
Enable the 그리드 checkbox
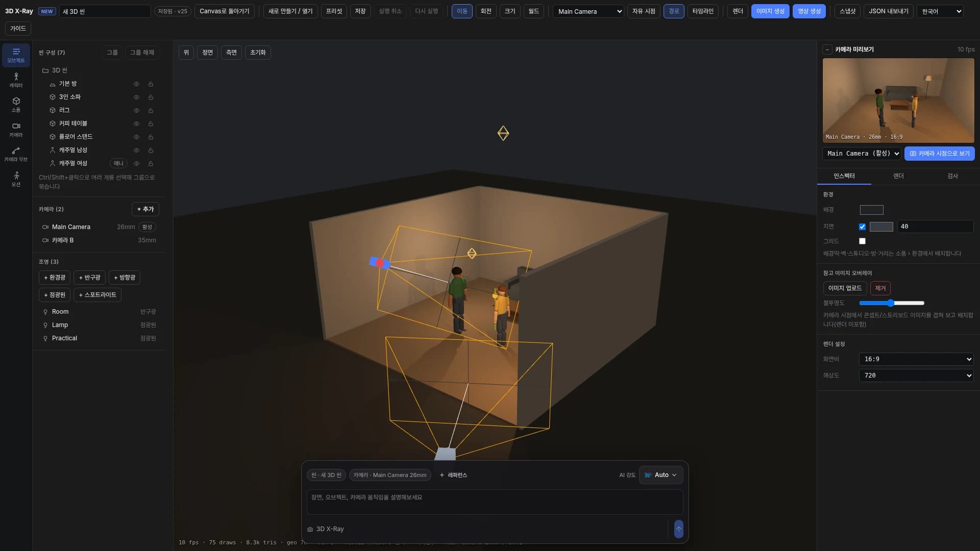(862, 241)
